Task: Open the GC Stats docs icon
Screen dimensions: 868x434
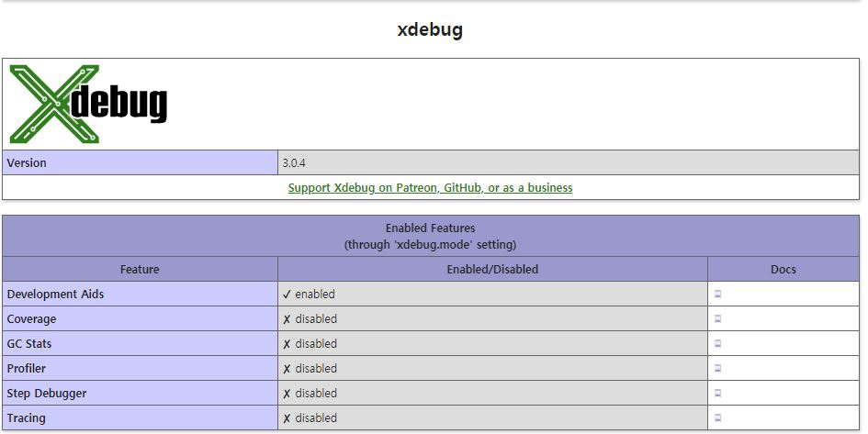Action: 717,343
